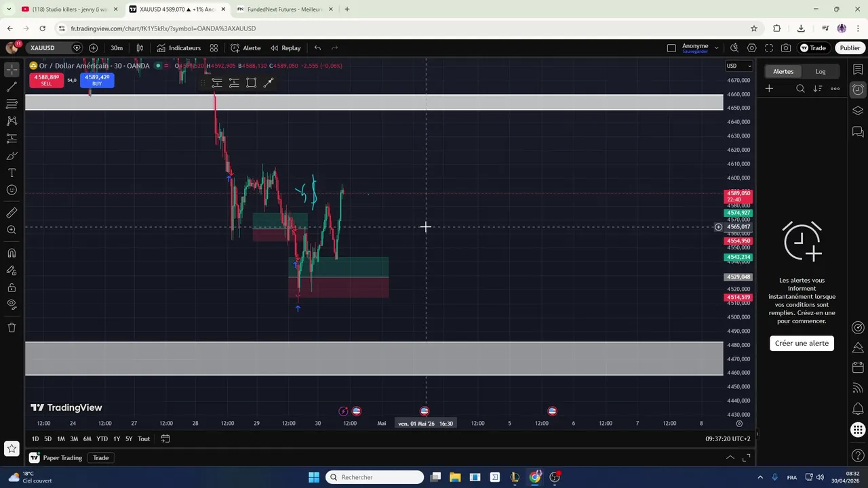Switch to the Log tab

[x=821, y=71]
